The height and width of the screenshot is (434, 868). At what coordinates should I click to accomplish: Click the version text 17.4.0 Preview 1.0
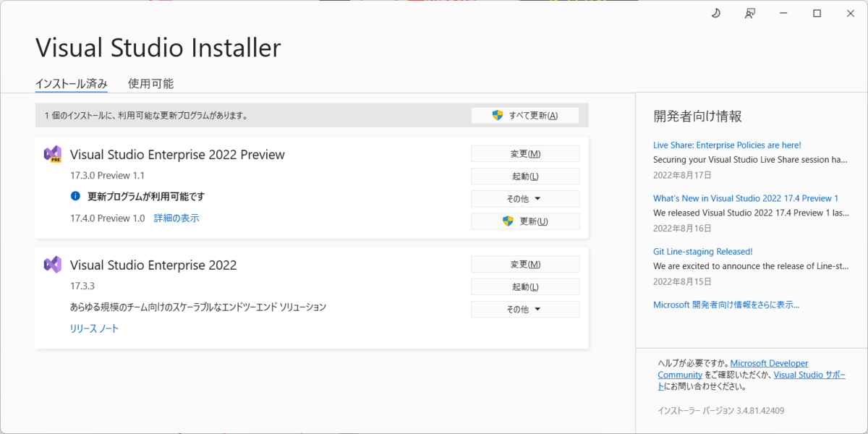click(108, 218)
